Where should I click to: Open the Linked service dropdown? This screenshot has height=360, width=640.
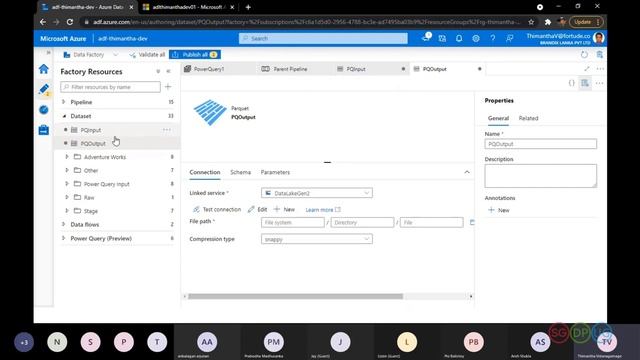pos(317,193)
